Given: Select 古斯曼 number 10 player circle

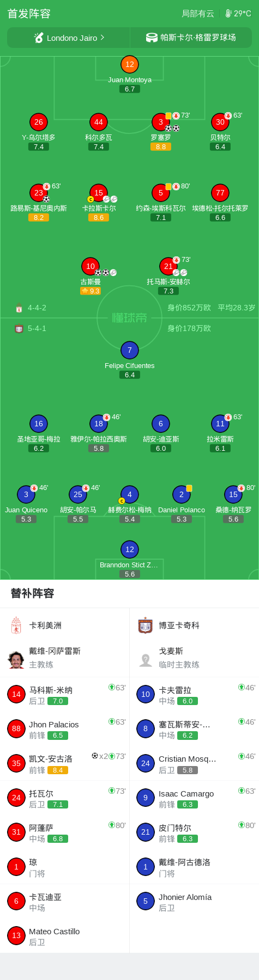Looking at the screenshot, I should [91, 266].
